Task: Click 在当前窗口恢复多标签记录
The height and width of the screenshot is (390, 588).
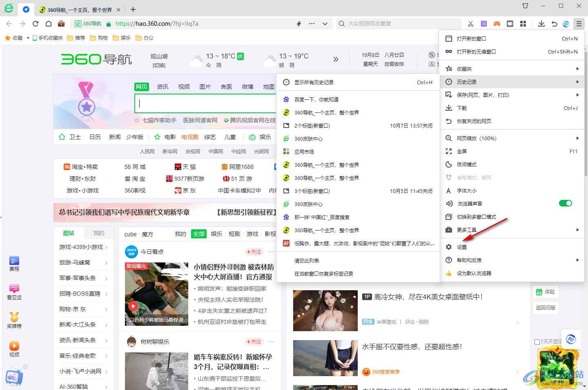Action: [358, 273]
